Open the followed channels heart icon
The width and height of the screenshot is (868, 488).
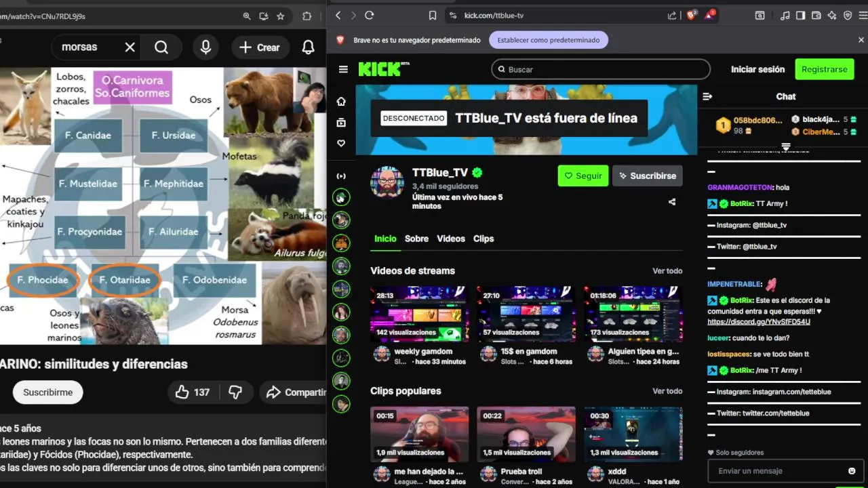(x=341, y=143)
